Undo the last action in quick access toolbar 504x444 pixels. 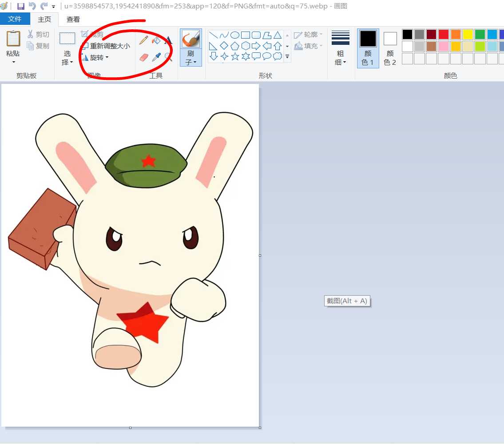click(32, 6)
